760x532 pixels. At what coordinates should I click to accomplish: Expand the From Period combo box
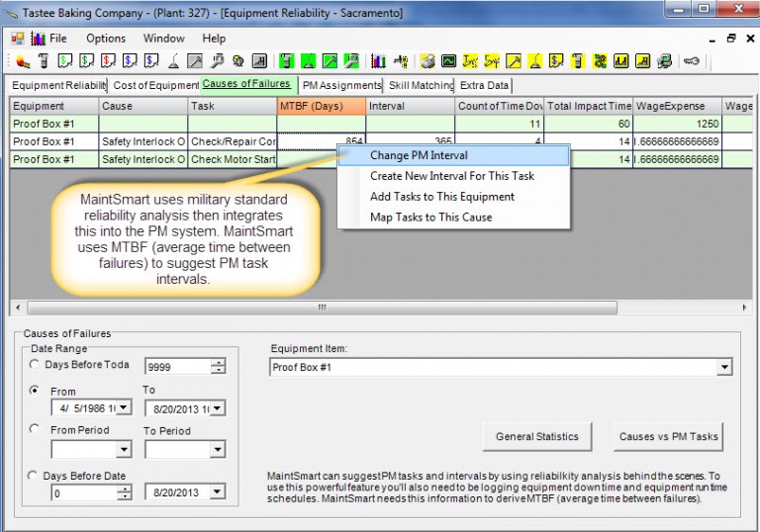124,449
